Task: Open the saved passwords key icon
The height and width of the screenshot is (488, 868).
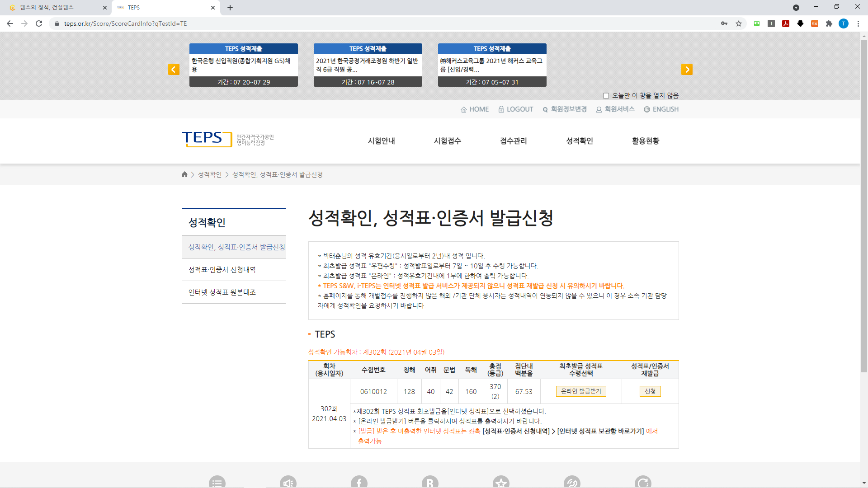Action: tap(724, 23)
